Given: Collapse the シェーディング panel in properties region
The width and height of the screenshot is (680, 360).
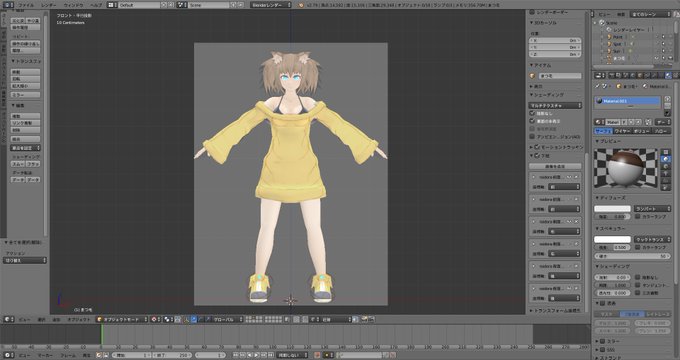Looking at the screenshot, I should coord(547,95).
